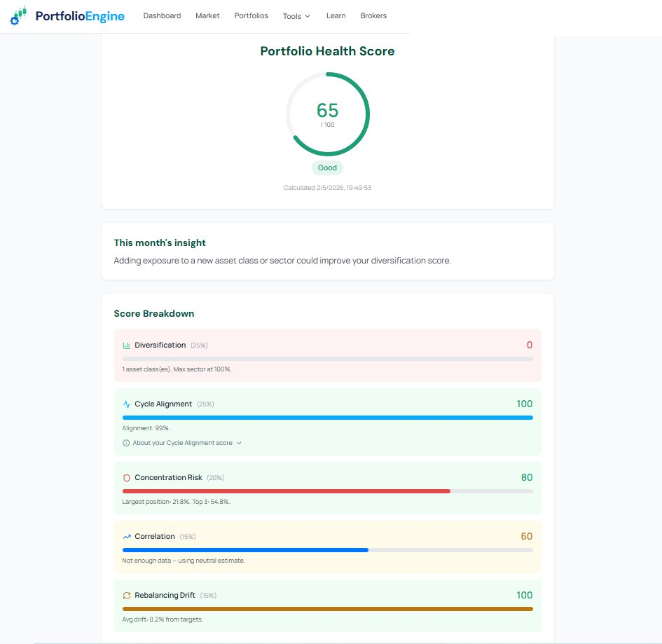Click the Cycle Alignment blue progress bar
Screen dimensions: 662x644
[x=328, y=418]
